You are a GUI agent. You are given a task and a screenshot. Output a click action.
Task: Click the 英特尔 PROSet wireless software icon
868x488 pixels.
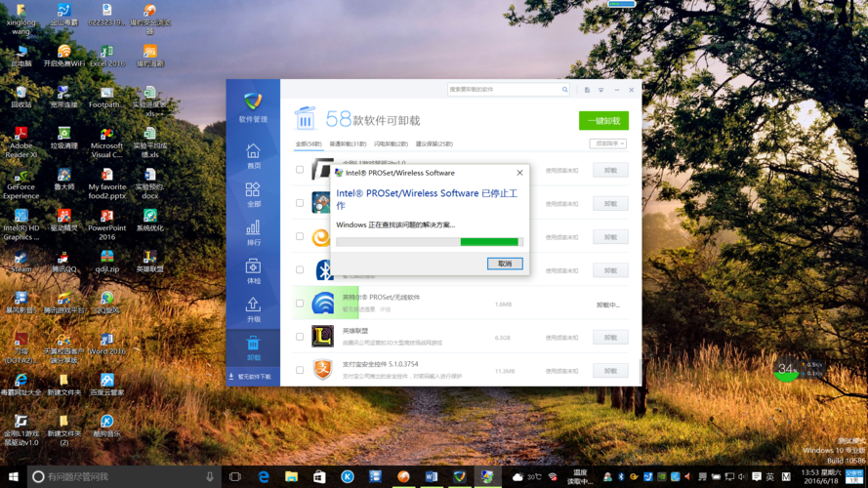click(323, 304)
